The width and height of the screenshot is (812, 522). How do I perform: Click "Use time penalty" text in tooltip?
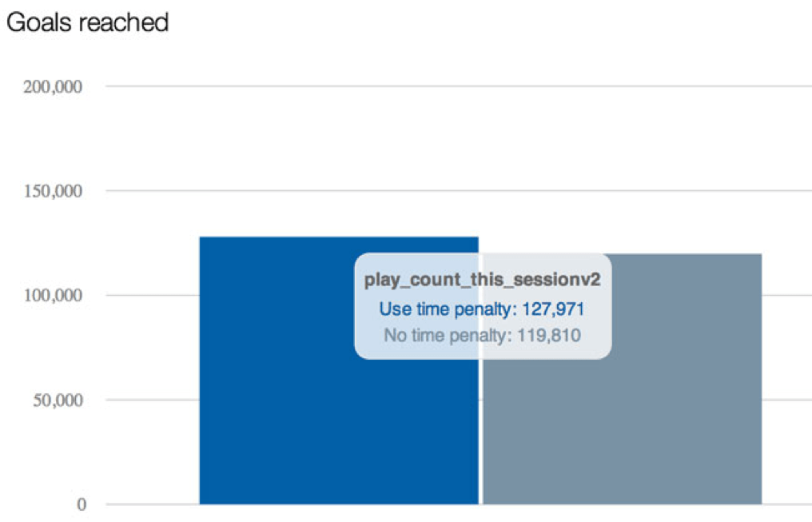[443, 309]
